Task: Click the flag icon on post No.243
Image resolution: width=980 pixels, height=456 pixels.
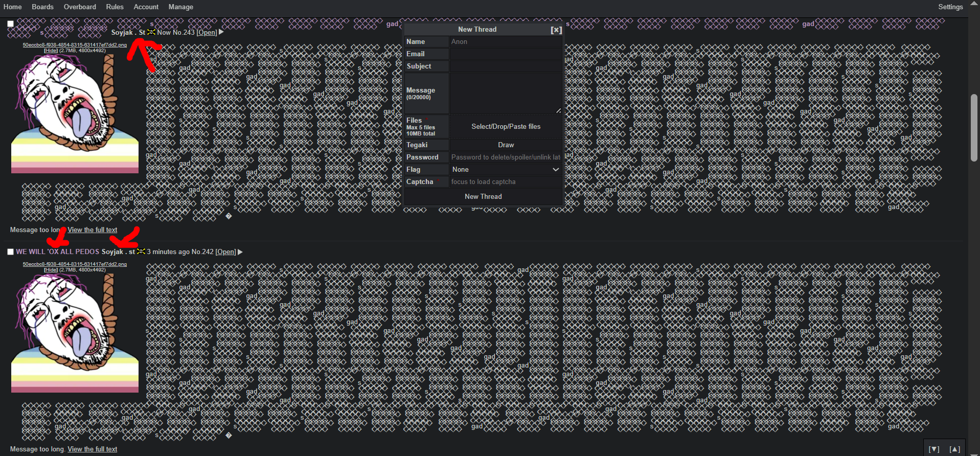Action: (151, 32)
